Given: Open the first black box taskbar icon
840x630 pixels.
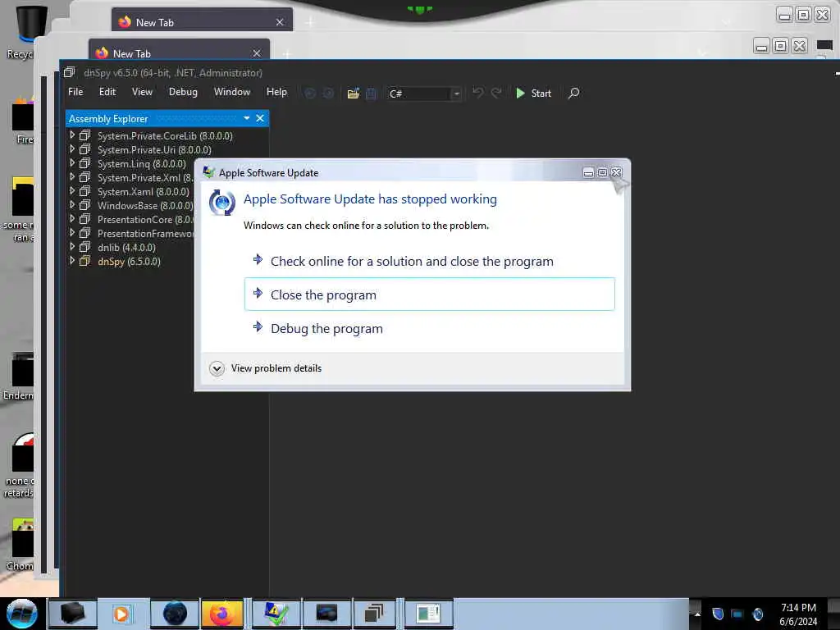Looking at the screenshot, I should [x=73, y=614].
